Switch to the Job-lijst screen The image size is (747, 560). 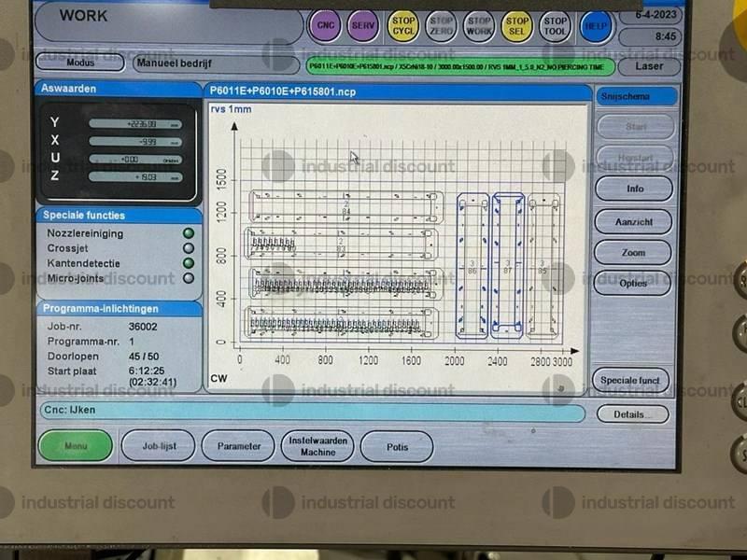(x=158, y=446)
